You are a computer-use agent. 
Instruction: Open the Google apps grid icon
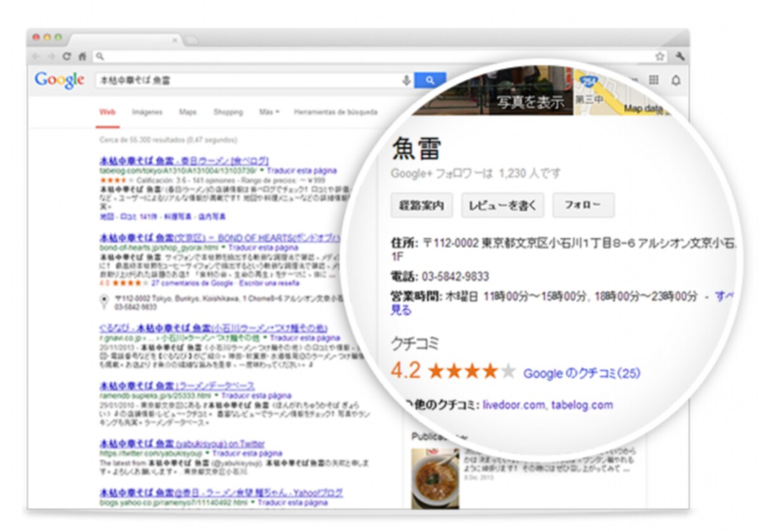click(654, 80)
